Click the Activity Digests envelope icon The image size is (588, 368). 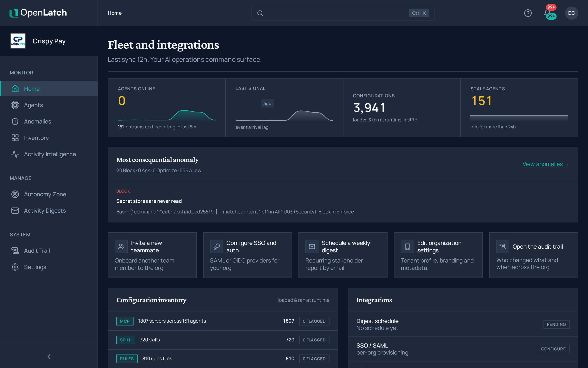coord(15,211)
